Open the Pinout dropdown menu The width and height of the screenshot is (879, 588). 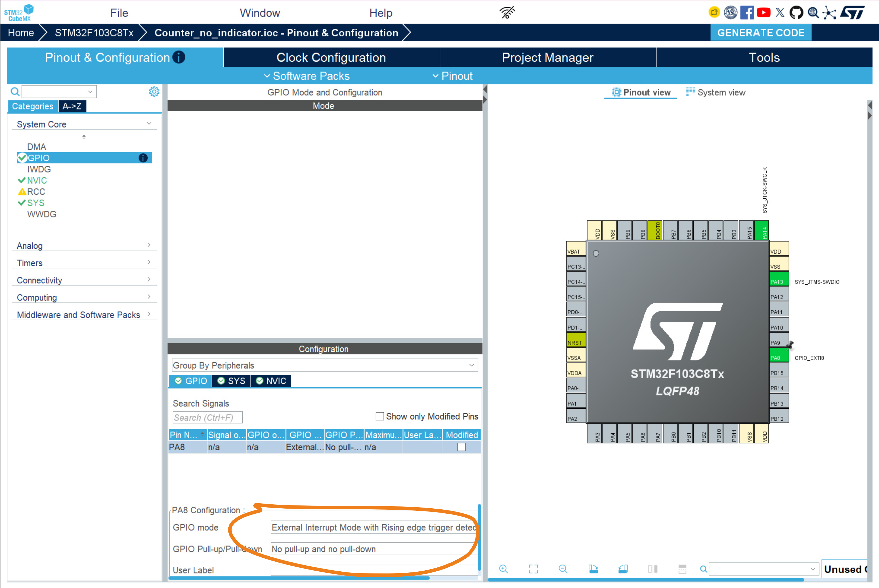(x=453, y=76)
